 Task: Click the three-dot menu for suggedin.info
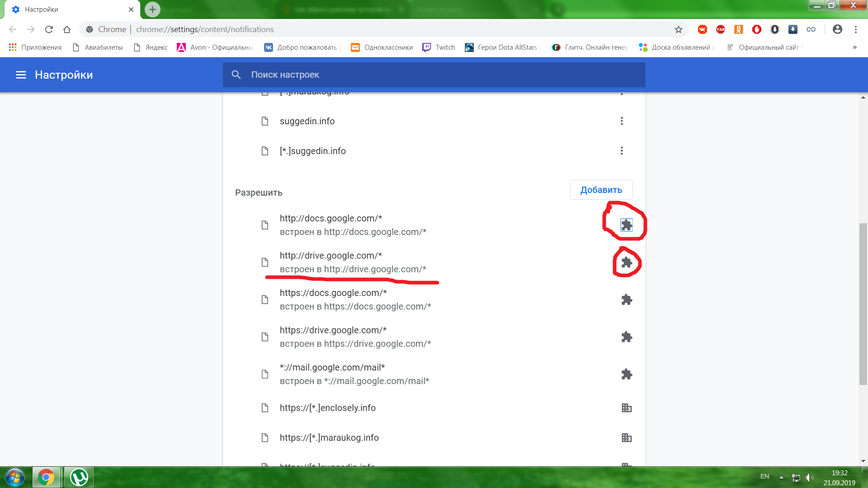click(622, 121)
